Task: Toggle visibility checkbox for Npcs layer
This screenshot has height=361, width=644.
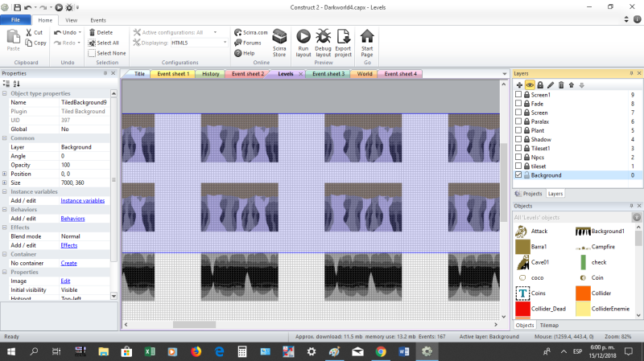Action: click(x=518, y=157)
